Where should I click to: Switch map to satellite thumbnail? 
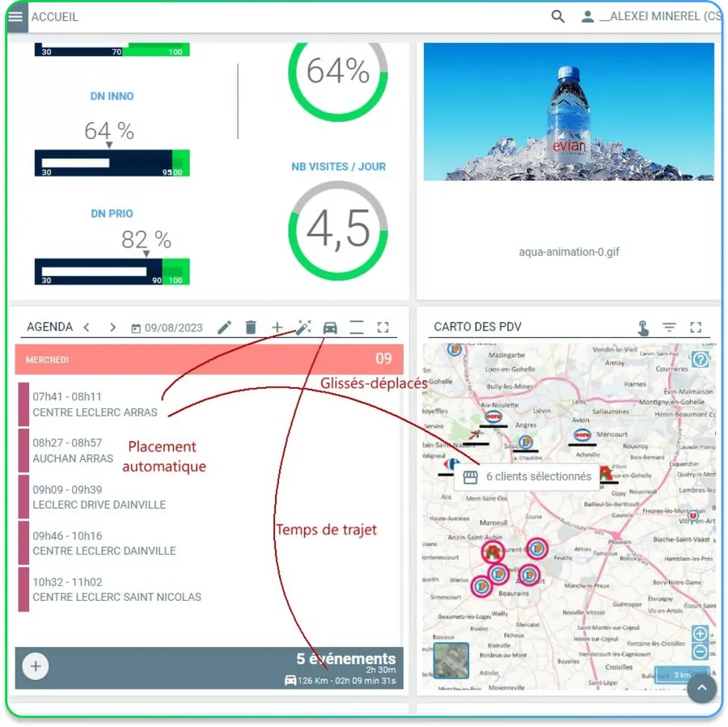click(x=451, y=661)
